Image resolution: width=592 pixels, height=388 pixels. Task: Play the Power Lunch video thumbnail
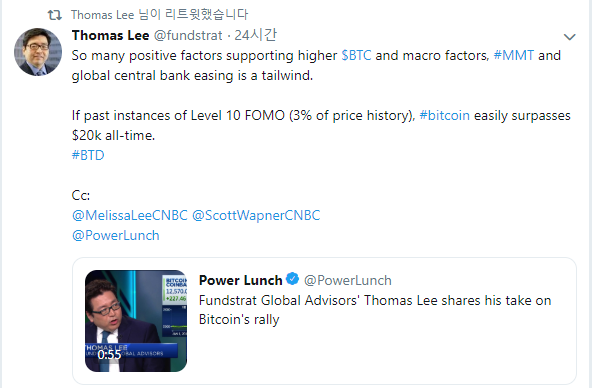tap(136, 321)
